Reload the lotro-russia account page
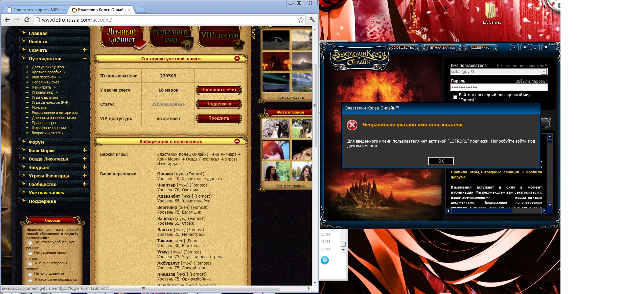The image size is (644, 294). pyautogui.click(x=27, y=20)
